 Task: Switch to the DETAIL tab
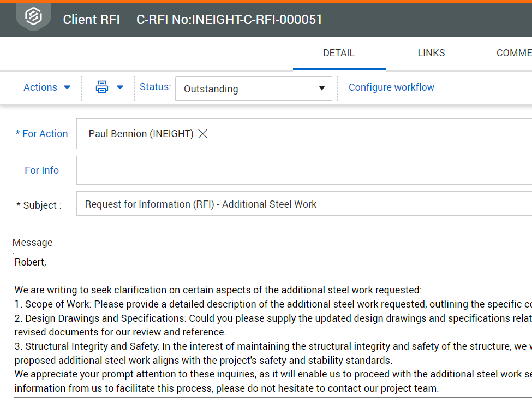point(339,53)
